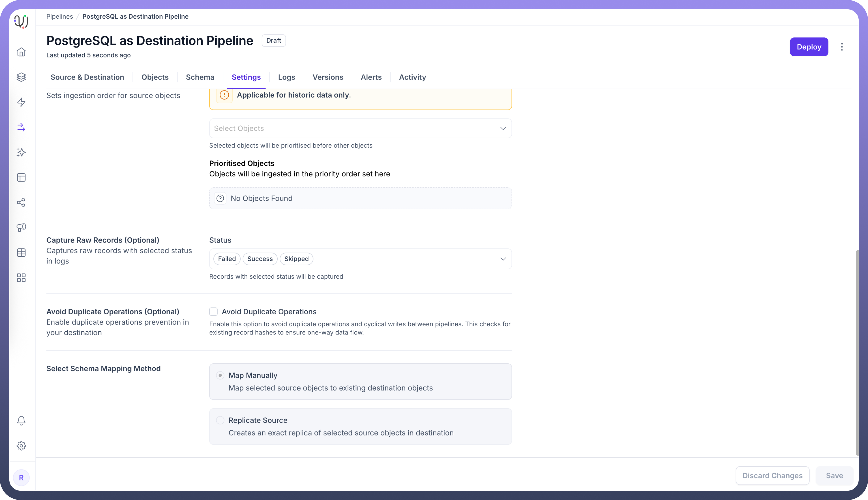Select the Pipelines arrows sidebar icon

coord(21,127)
